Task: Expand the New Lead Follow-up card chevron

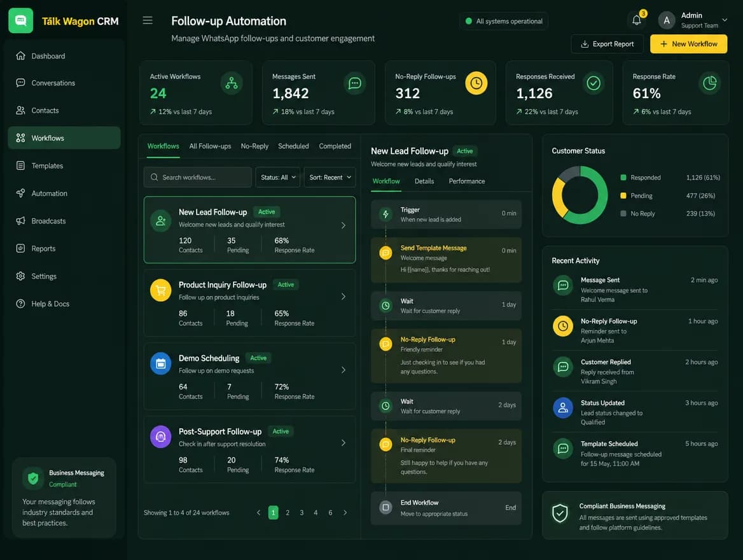Action: click(x=344, y=225)
